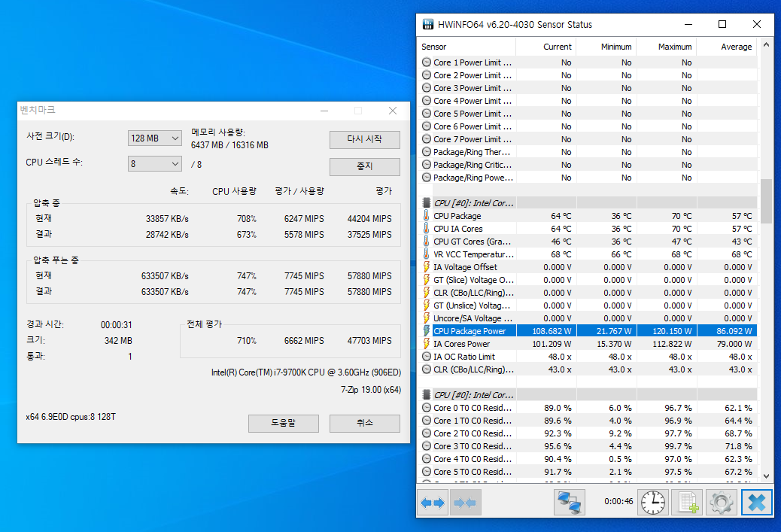The height and width of the screenshot is (532, 781).
Task: Select the Core 7 Power Limit row label
Action: 473,139
